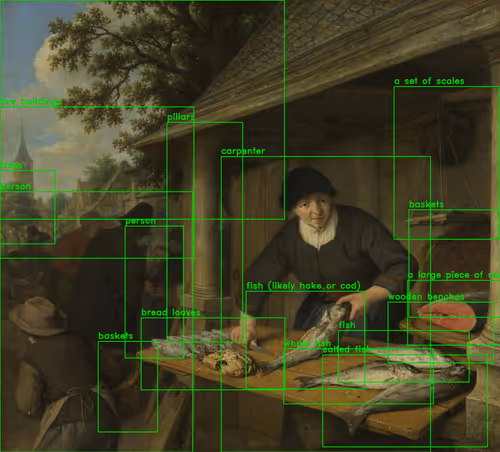Select the pink salmon slab on the bench
Screen dimensions: 500x452
click(447, 317)
